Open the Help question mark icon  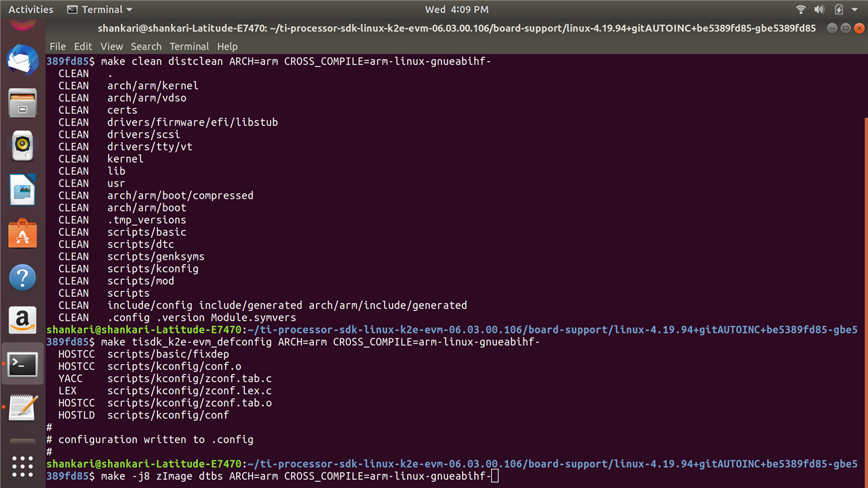(x=22, y=277)
